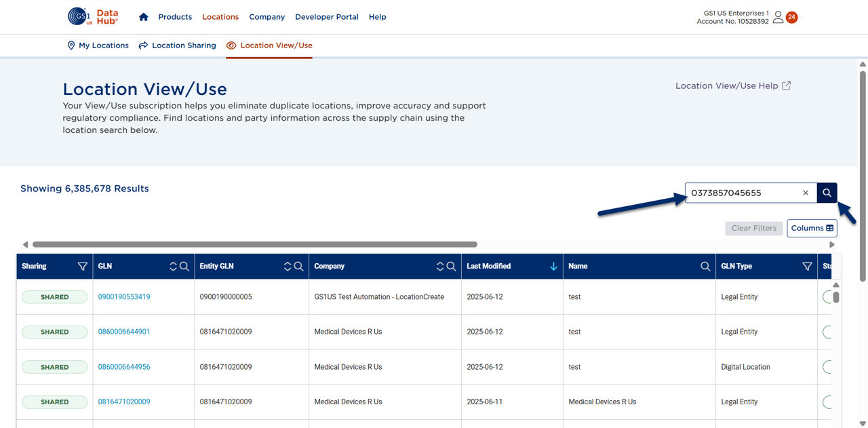Sort the GLN column with arrows icon
This screenshot has width=868, height=428.
173,267
